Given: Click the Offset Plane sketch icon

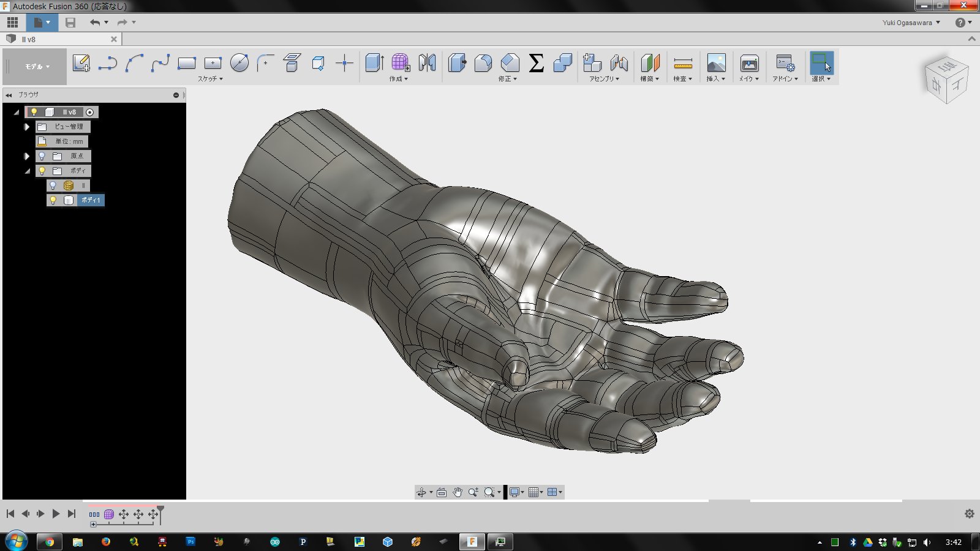Looking at the screenshot, I should (x=292, y=62).
